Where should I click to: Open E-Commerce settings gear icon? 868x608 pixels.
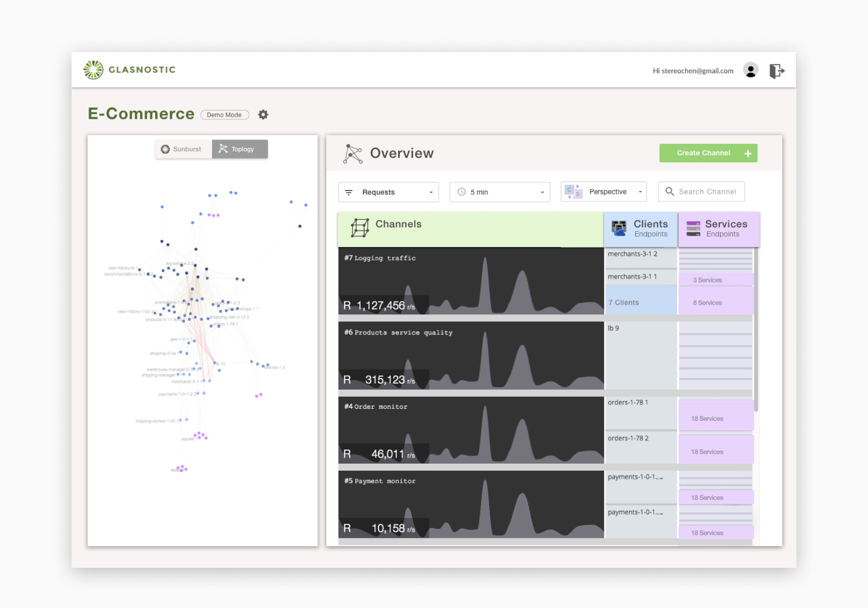[x=263, y=115]
